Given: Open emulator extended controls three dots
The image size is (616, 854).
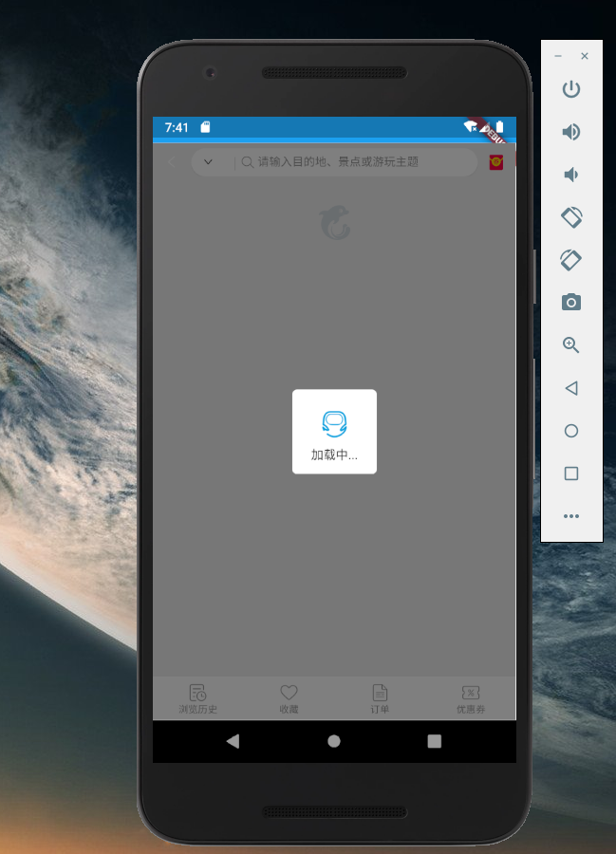Looking at the screenshot, I should click(570, 516).
